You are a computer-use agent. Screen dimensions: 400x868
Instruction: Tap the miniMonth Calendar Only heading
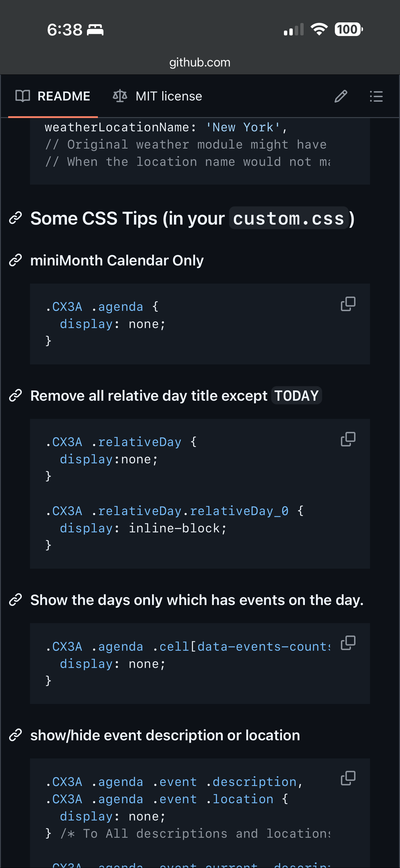[117, 261]
